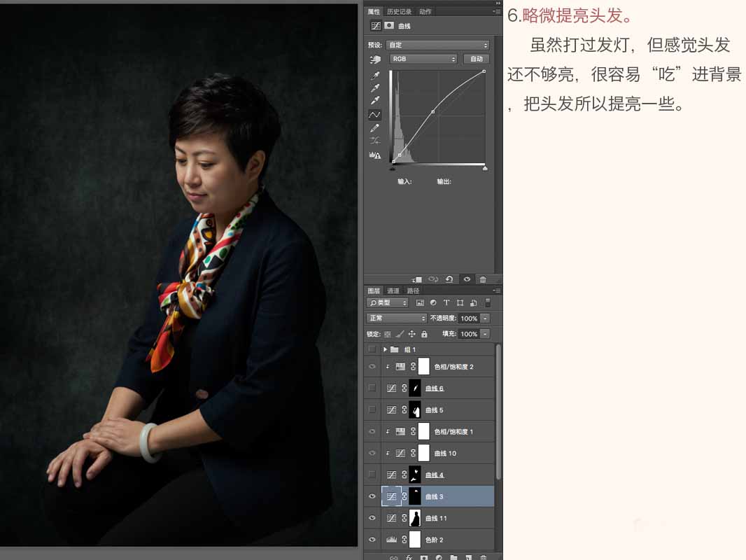Open the 正常 blend mode dropdown
Viewport: 746px width, 560px height.
click(395, 318)
